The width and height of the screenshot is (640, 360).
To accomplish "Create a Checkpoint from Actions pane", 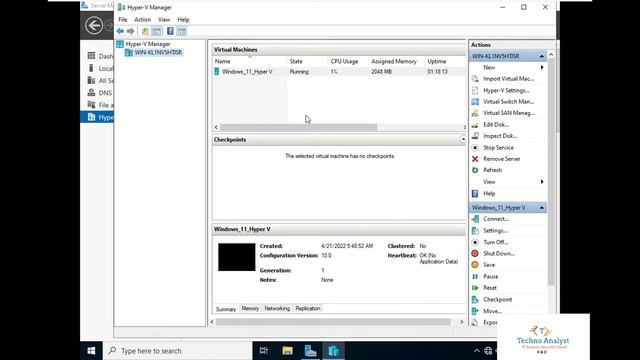I will pyautogui.click(x=498, y=299).
